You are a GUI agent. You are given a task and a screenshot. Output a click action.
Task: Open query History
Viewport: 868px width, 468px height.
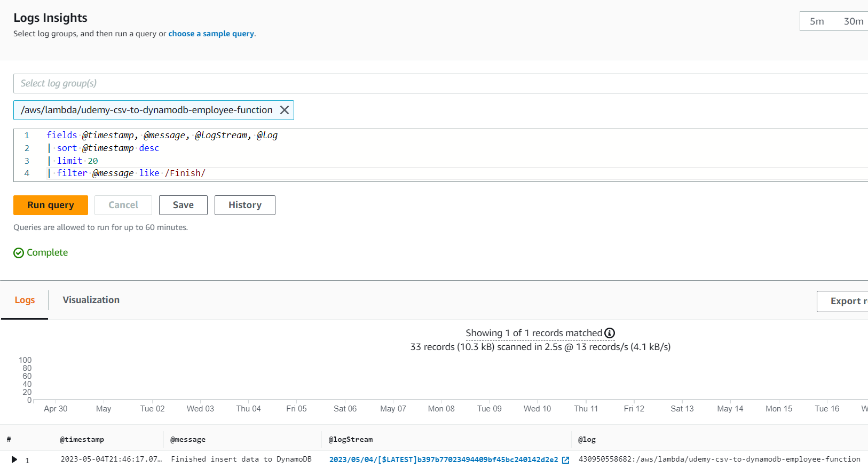coord(244,205)
